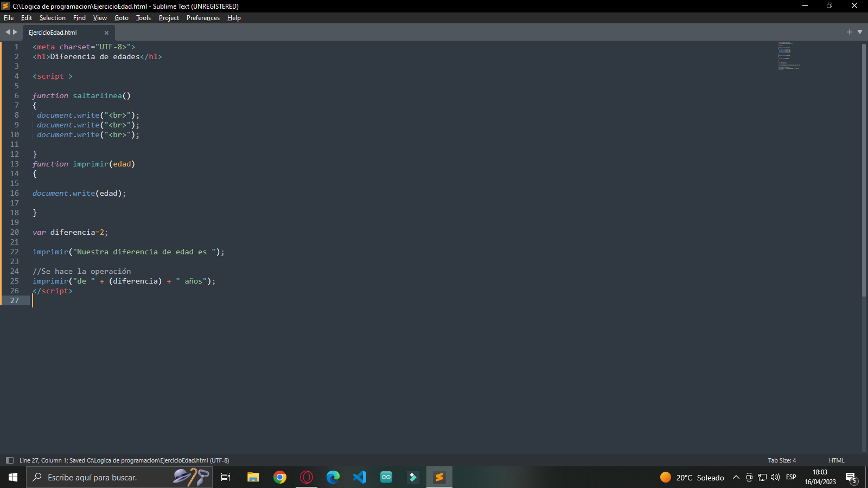
Task: Open Visual Studio Code from taskbar
Action: (x=360, y=477)
